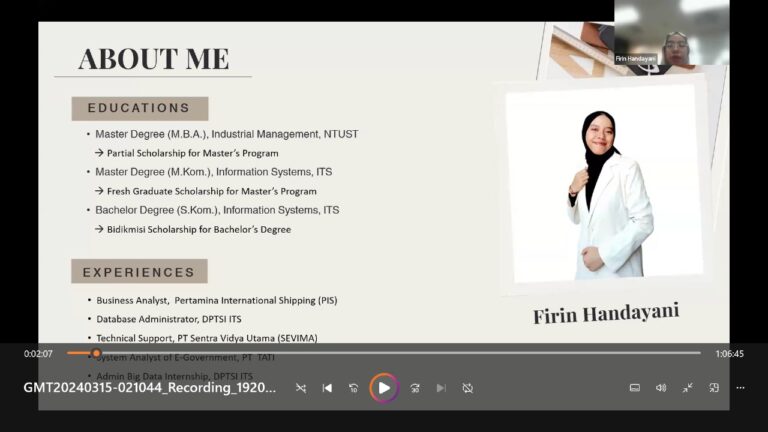Viewport: 768px width, 432px height.
Task: Open the subtitles and captions menu
Action: pyautogui.click(x=634, y=388)
